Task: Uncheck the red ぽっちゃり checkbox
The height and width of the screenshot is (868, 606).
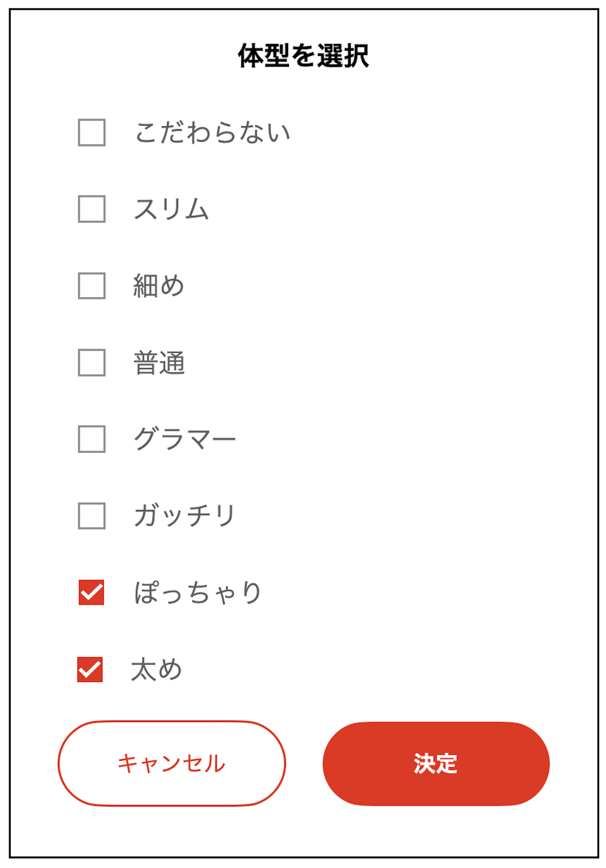Action: tap(91, 592)
